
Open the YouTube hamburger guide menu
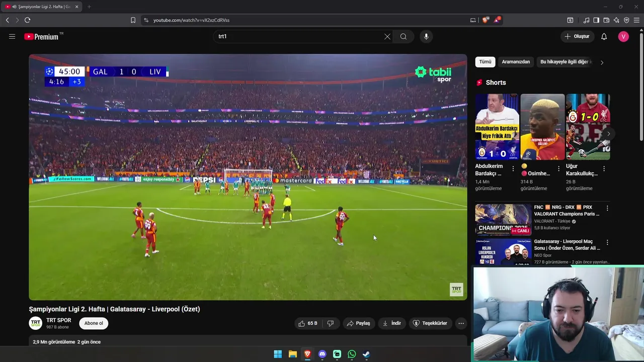click(x=12, y=36)
